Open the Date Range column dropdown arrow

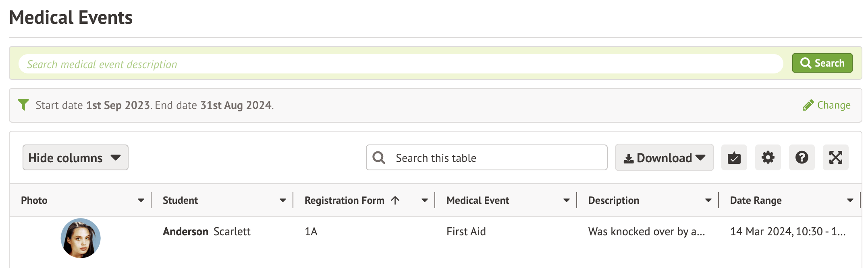[x=850, y=200]
